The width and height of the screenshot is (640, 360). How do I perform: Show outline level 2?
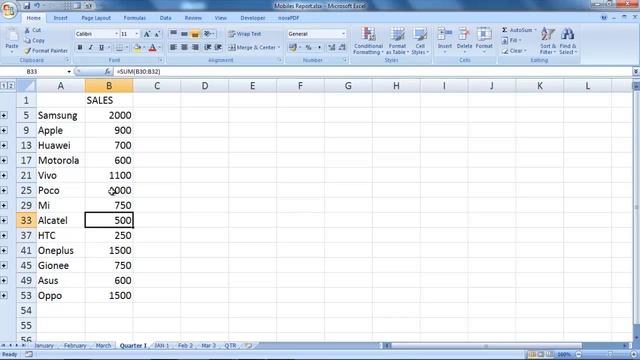tap(11, 86)
